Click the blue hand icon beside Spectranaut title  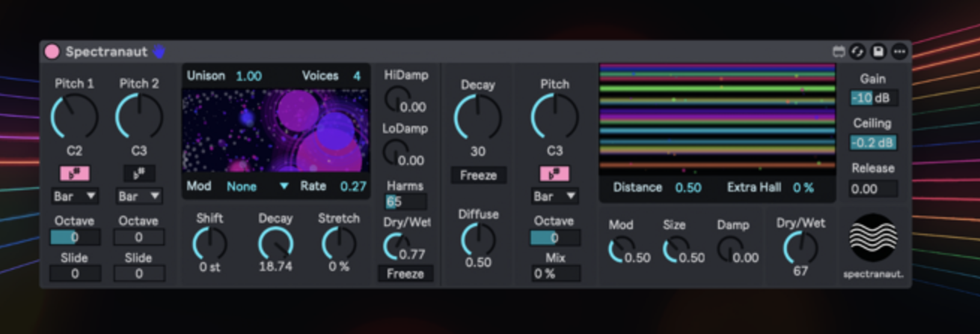(x=159, y=52)
